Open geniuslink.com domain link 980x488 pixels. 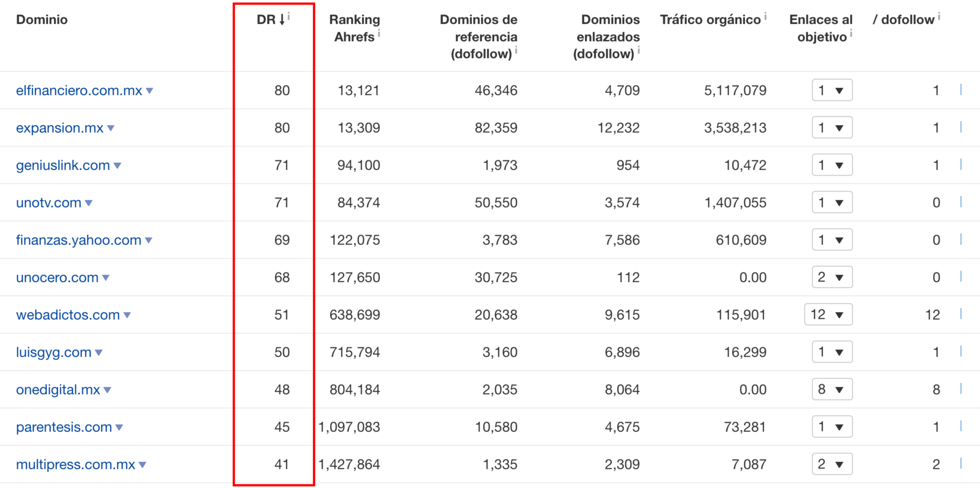point(63,165)
